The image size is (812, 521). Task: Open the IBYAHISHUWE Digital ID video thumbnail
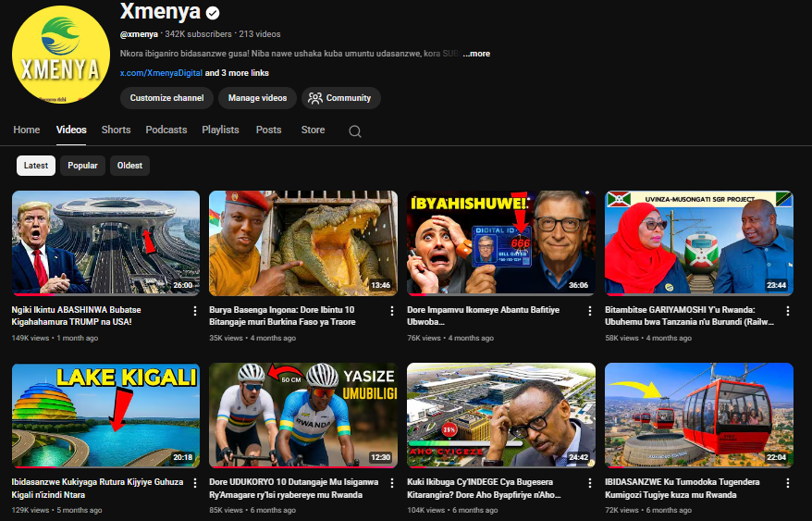point(501,243)
